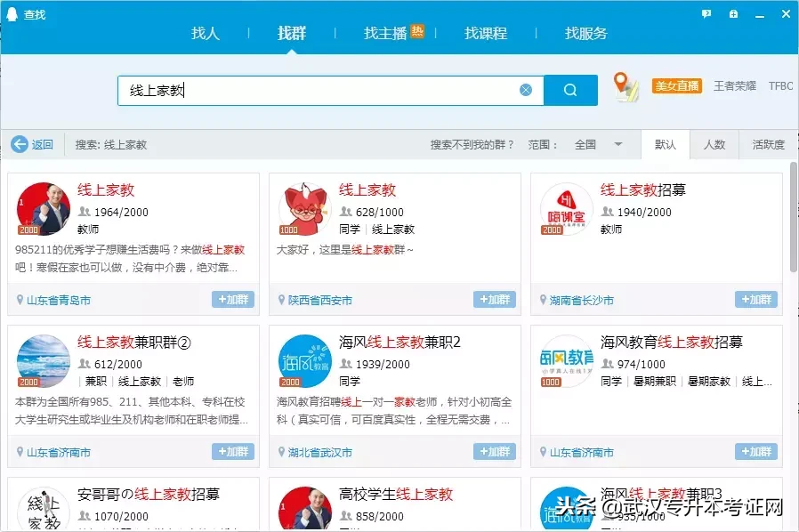Click the hot badge beside 找主播
This screenshot has width=799, height=532.
[x=416, y=31]
